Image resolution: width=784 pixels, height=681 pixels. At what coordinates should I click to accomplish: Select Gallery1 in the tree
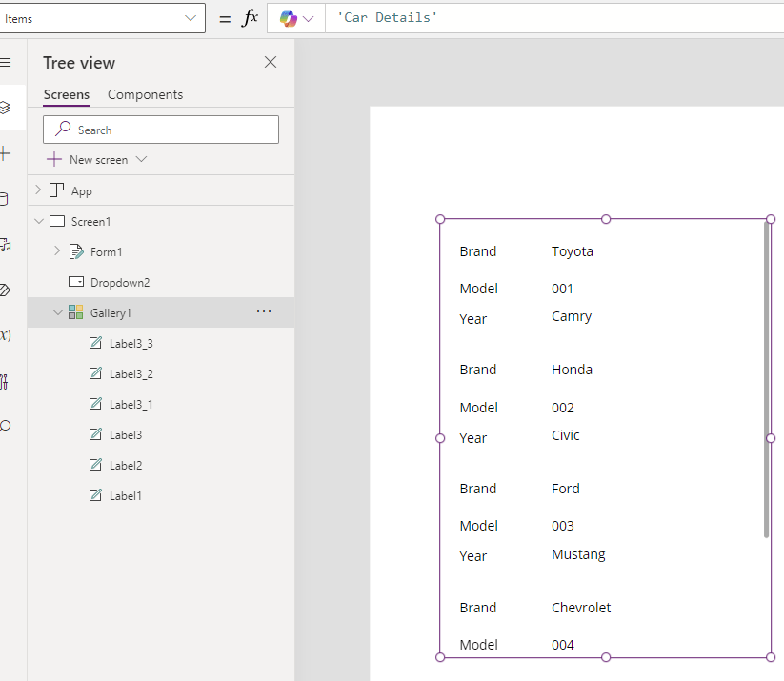161,312
